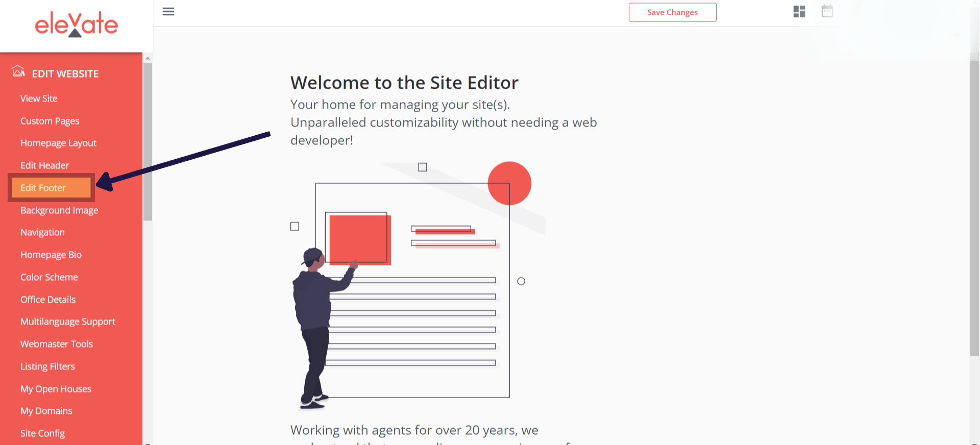Open the dashboard grid icon
980x445 pixels.
799,12
